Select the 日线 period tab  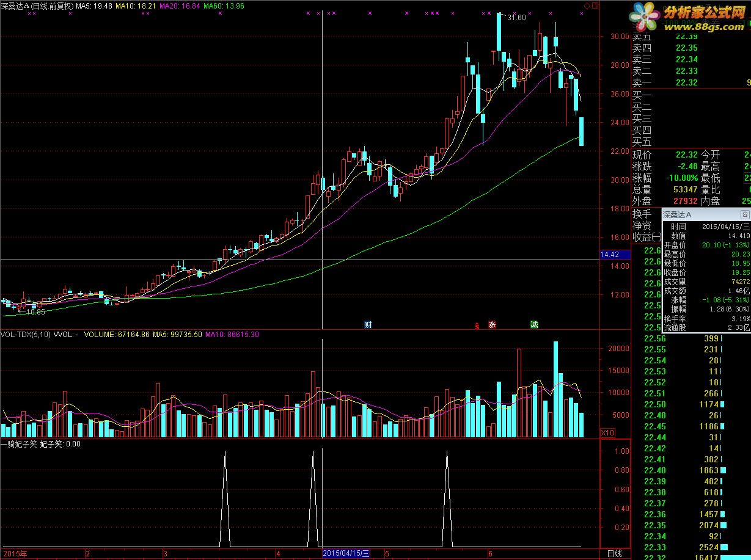click(x=614, y=553)
